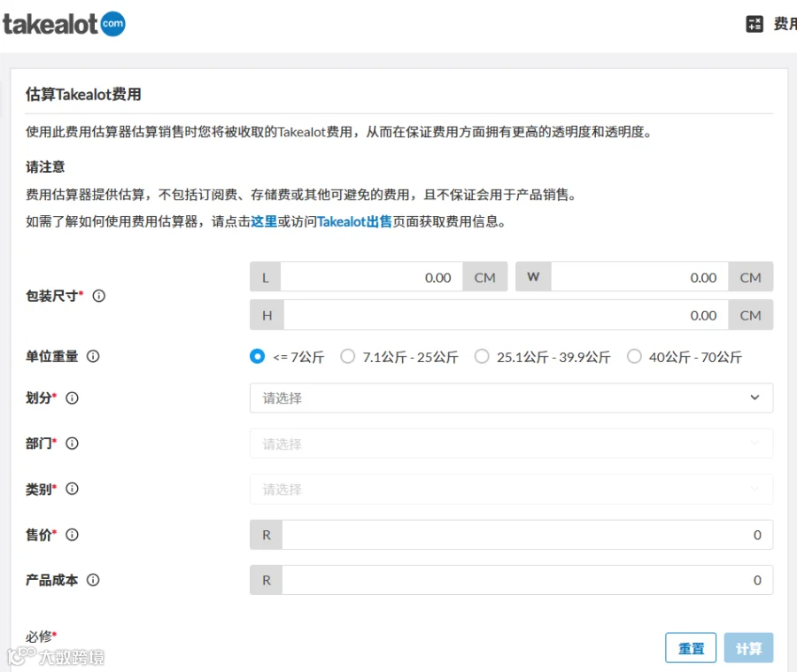Screen dimensions: 797x672
Task: Select the 25.1公斤 - 39.9公斤 weight option
Action: 482,356
